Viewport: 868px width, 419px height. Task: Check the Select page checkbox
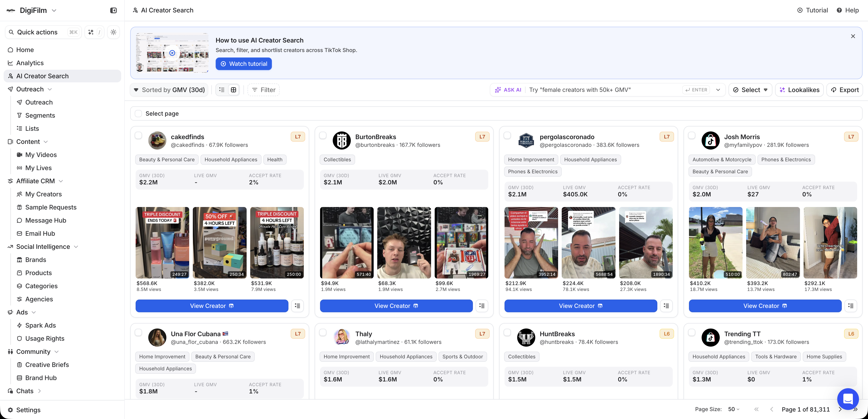(138, 113)
